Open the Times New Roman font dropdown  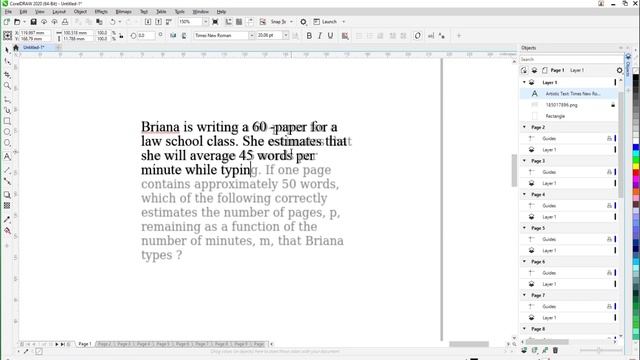click(x=251, y=36)
